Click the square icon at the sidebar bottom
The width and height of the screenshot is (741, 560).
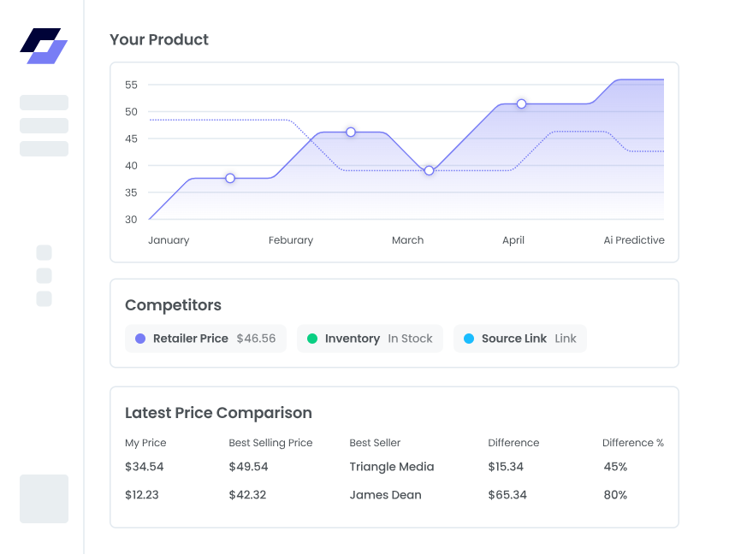click(44, 498)
